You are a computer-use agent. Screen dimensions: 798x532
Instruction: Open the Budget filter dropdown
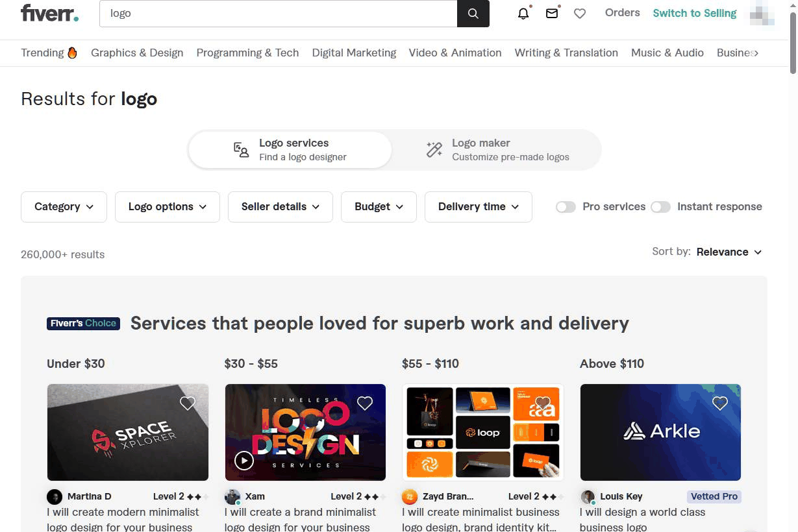pos(379,207)
